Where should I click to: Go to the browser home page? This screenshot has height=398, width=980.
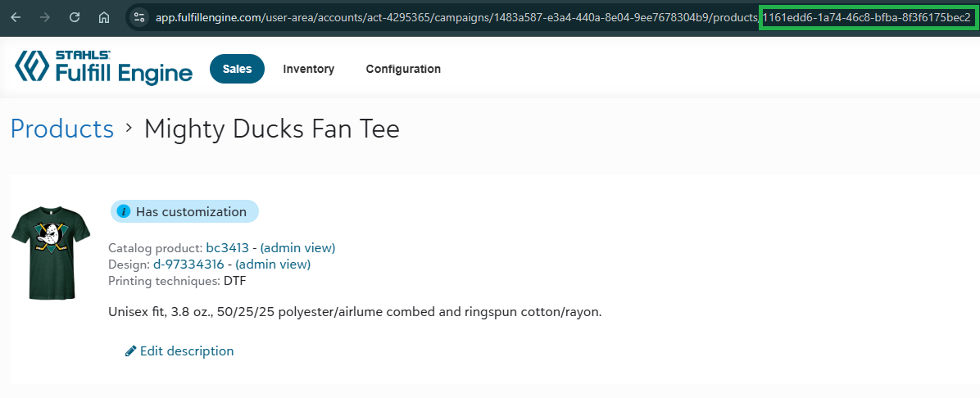104,17
